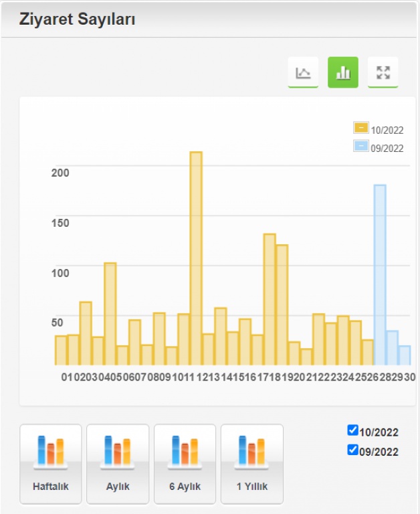Click the leftmost yellow bar

pos(61,350)
